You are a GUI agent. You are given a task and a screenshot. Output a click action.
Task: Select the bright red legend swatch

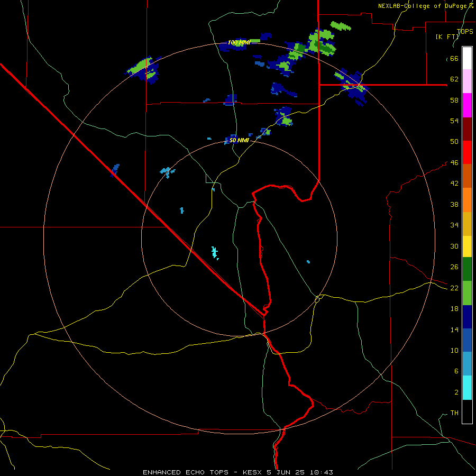pyautogui.click(x=467, y=152)
